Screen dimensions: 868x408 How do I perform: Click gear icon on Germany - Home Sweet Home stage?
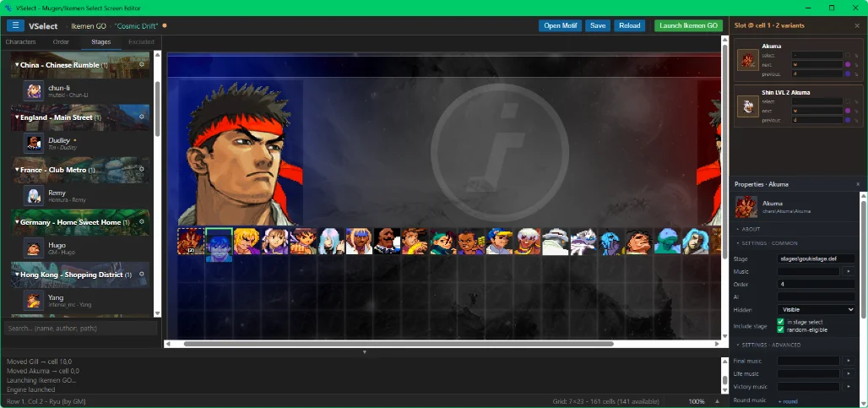point(142,221)
